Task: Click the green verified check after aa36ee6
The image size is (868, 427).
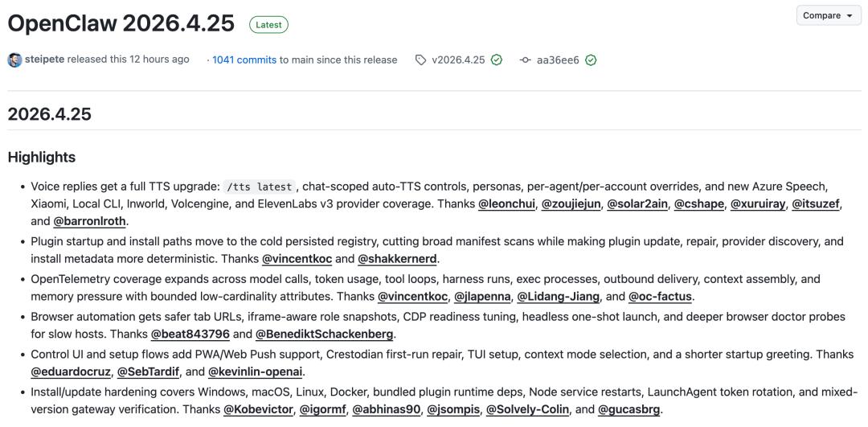Action: pos(591,60)
